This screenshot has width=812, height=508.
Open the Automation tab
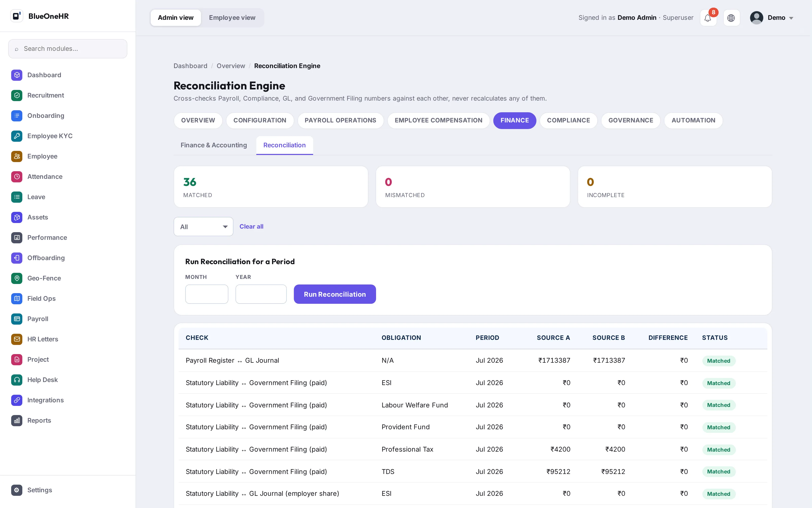point(693,120)
